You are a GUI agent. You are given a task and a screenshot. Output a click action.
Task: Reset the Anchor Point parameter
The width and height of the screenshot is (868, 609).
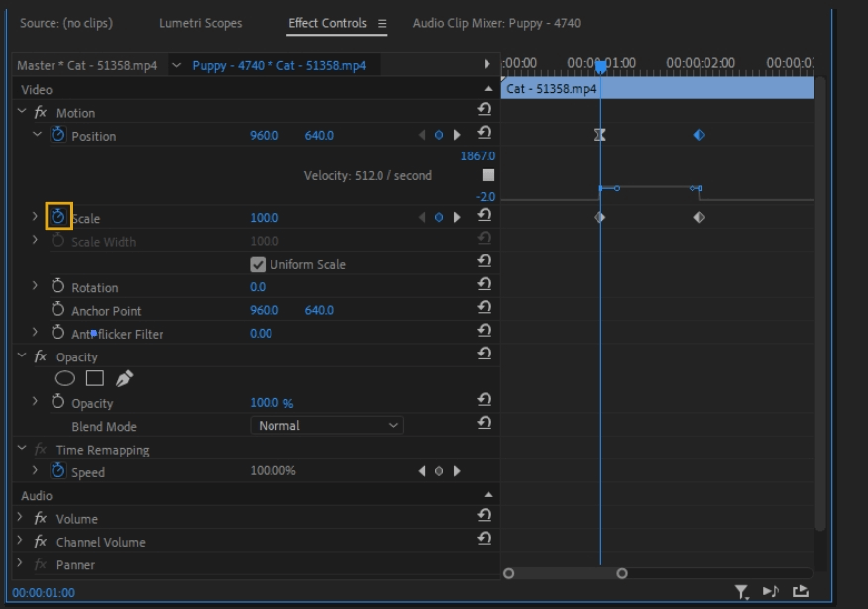[x=485, y=310]
